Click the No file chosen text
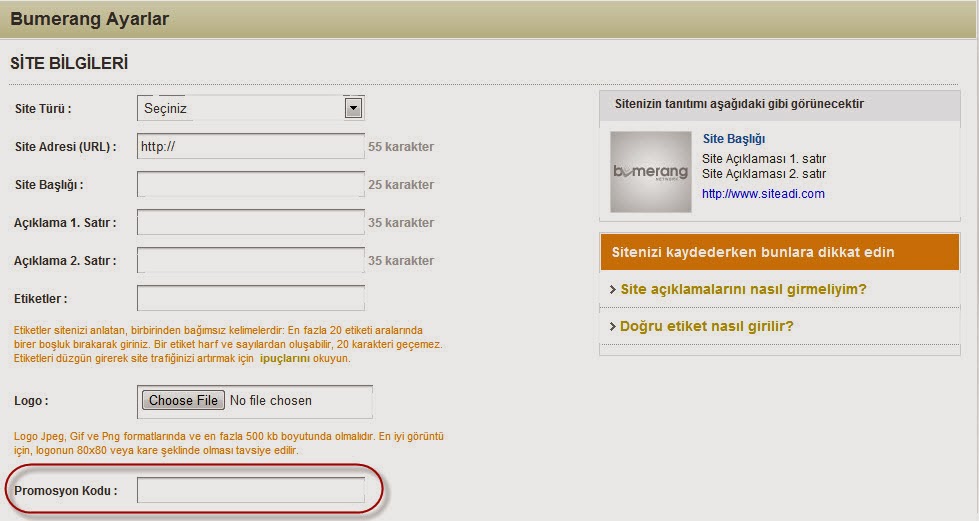The height and width of the screenshot is (521, 979). (x=270, y=400)
